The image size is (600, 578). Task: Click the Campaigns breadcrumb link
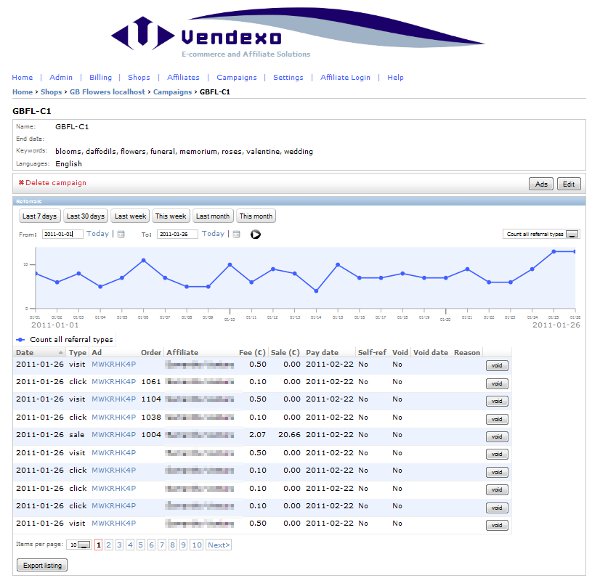click(172, 92)
